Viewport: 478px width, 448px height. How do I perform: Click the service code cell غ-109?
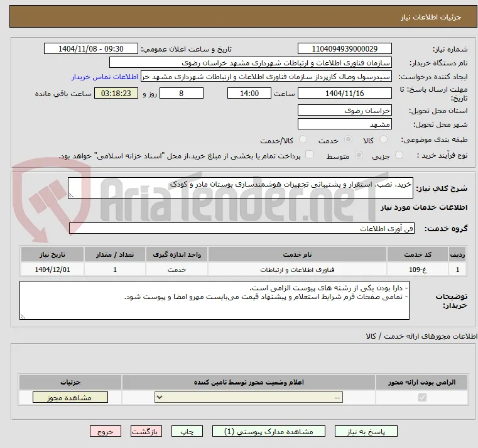pos(418,270)
